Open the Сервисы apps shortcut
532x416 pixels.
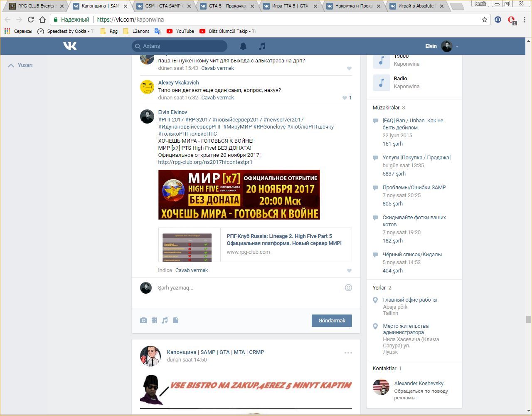18,31
